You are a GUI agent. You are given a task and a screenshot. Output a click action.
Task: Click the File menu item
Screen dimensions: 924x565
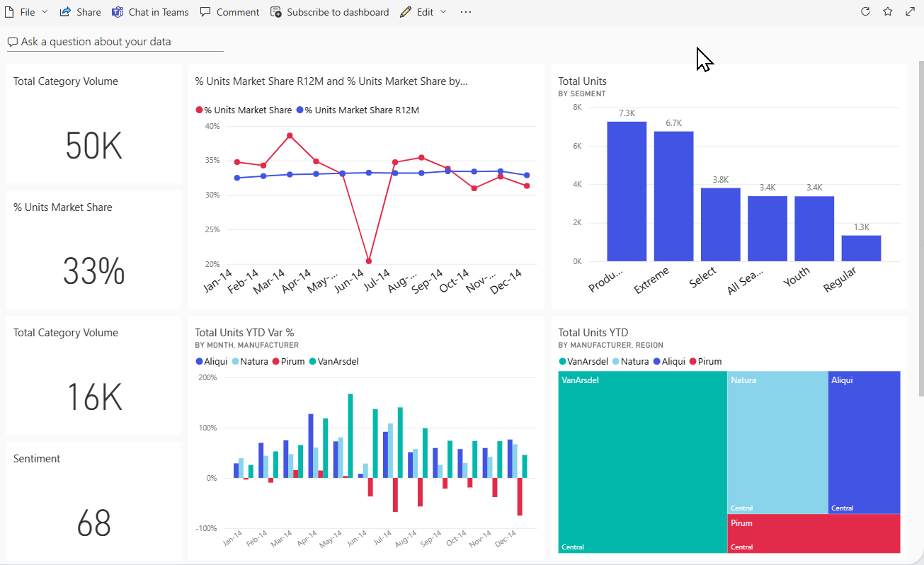pos(26,11)
